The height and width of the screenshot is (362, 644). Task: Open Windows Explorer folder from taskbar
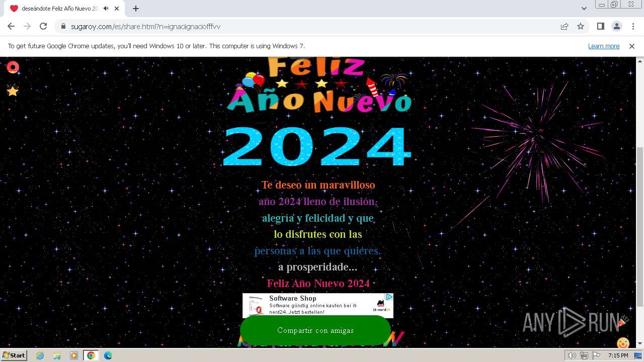57,355
